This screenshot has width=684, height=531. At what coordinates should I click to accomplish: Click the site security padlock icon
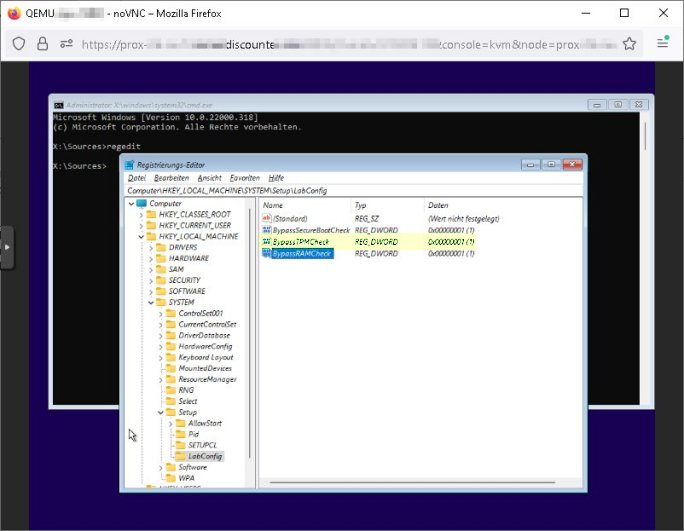43,44
